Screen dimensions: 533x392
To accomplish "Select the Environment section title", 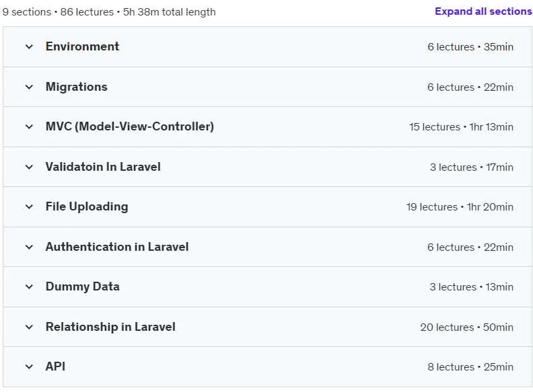I will pyautogui.click(x=82, y=46).
